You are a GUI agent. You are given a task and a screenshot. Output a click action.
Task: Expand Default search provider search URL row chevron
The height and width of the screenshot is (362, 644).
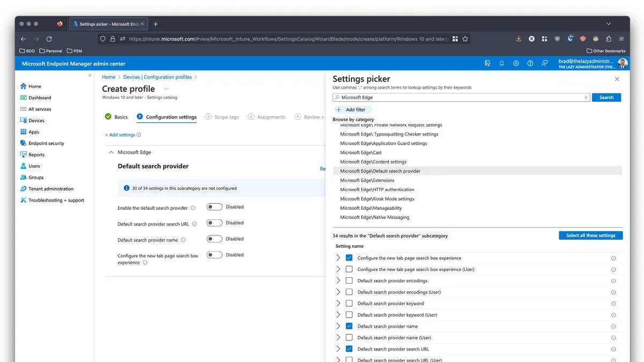coord(338,349)
